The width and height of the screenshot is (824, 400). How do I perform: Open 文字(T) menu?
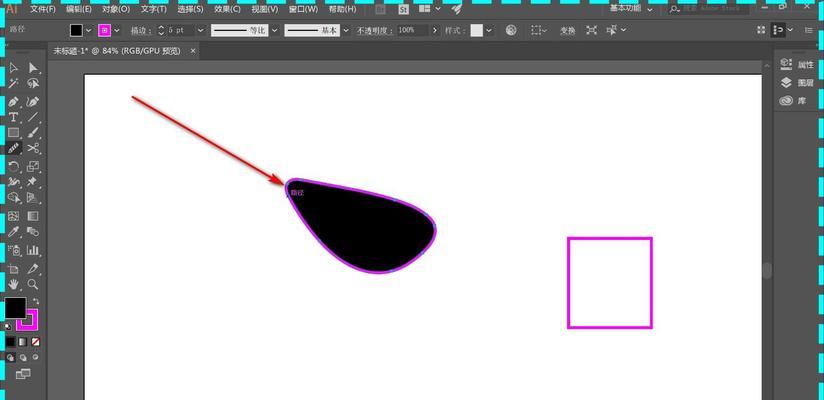pos(154,9)
